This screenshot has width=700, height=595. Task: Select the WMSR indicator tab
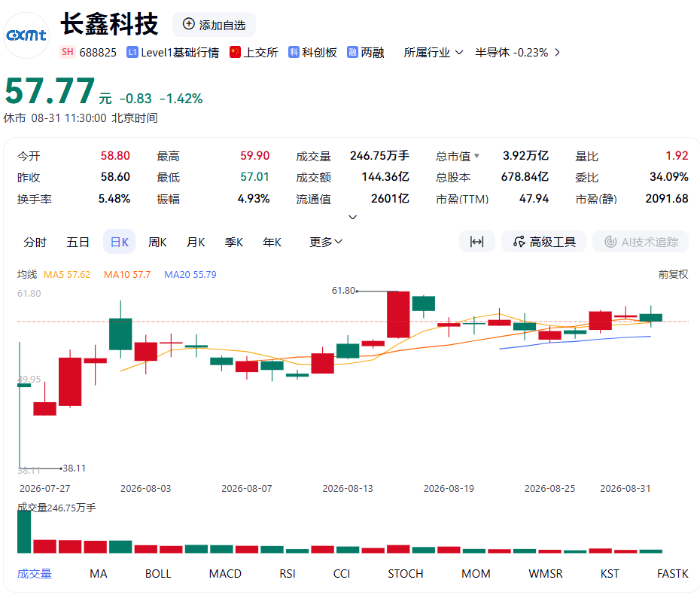546,574
